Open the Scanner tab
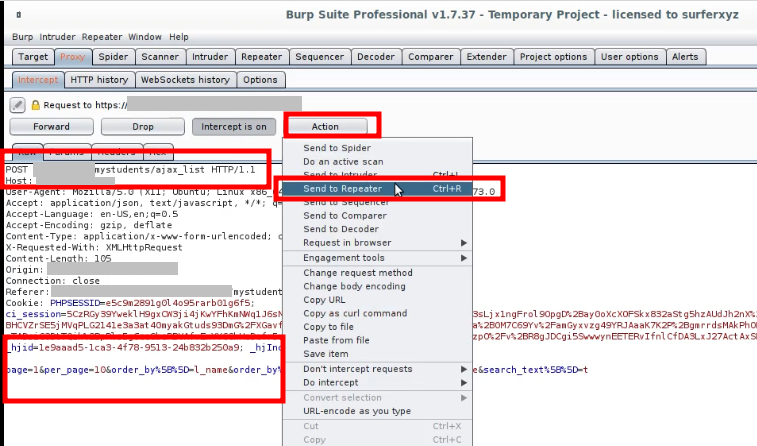This screenshot has height=446, width=757. coord(160,56)
